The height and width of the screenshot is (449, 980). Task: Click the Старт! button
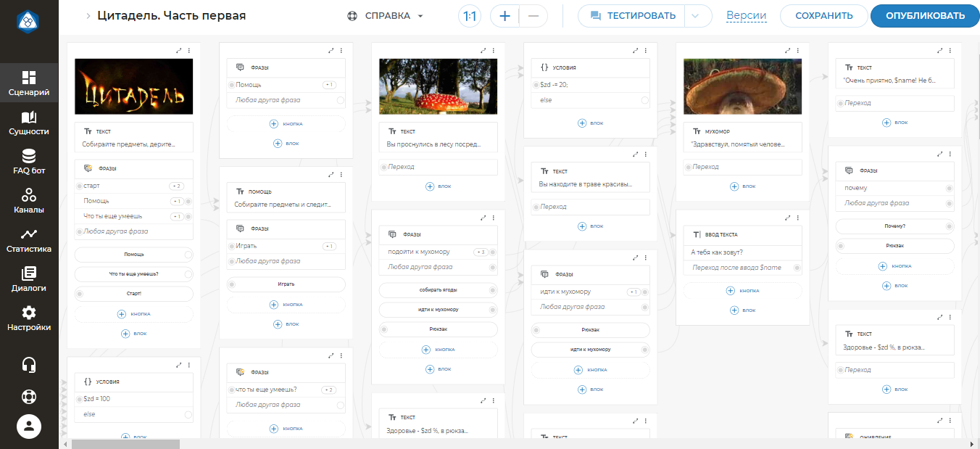point(133,294)
